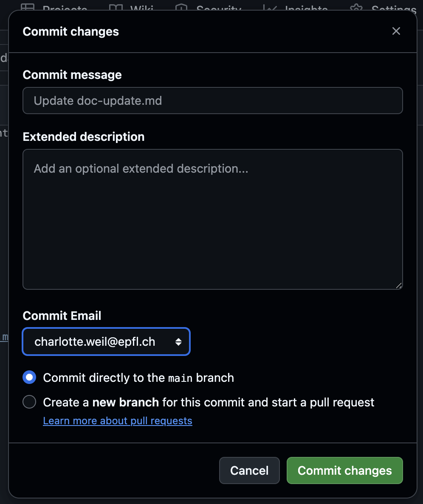
Task: Dismiss the dialog with the X icon
Action: click(x=396, y=31)
